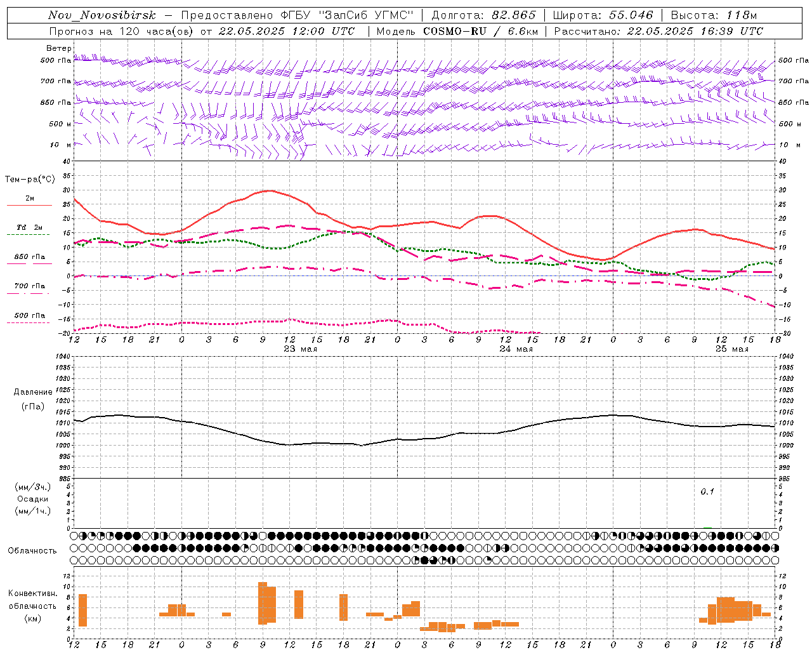Viewport: 812px width, 650px height.
Task: Click the '(км)' unit under convective label
Action: click(x=32, y=618)
